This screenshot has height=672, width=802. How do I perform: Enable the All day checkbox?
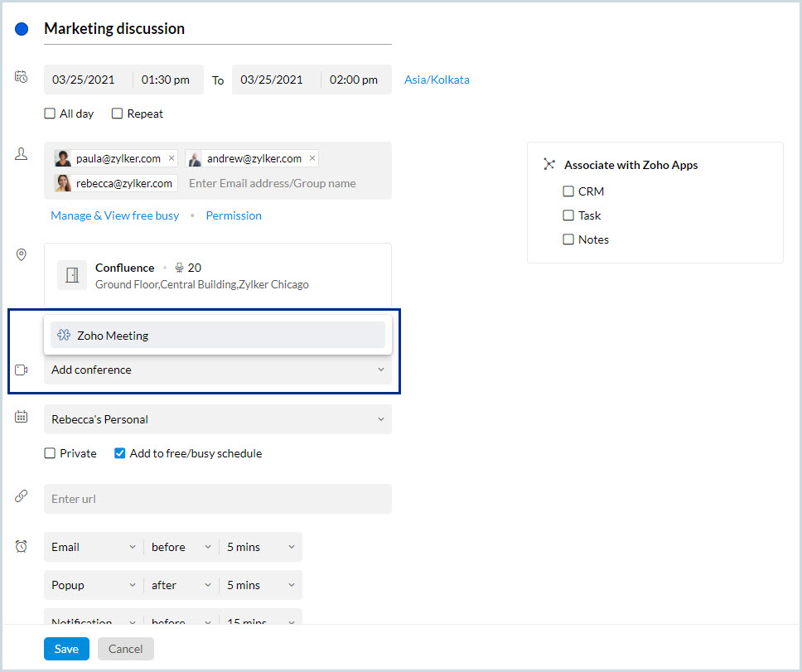click(x=51, y=114)
